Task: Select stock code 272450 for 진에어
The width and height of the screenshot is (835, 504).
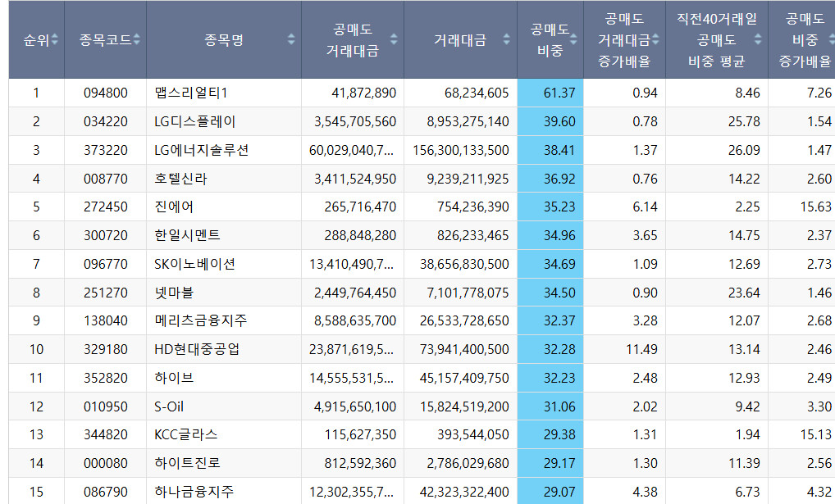Action: tap(105, 207)
